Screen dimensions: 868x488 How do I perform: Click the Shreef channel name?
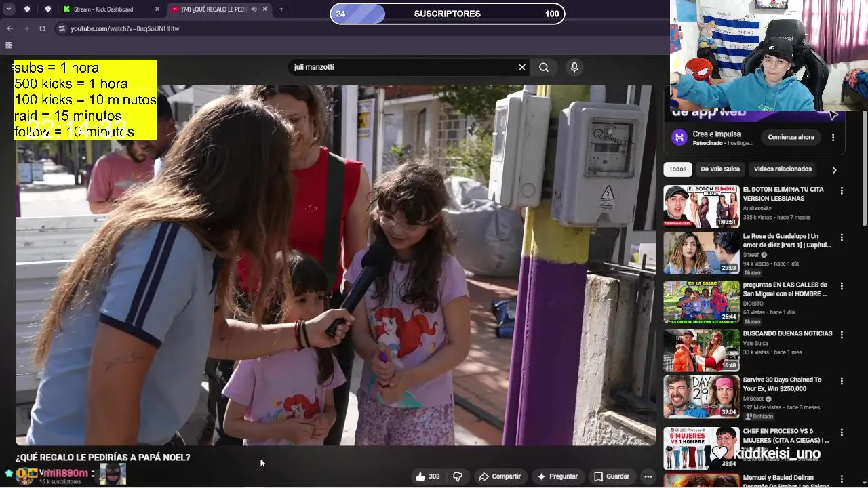pos(751,255)
